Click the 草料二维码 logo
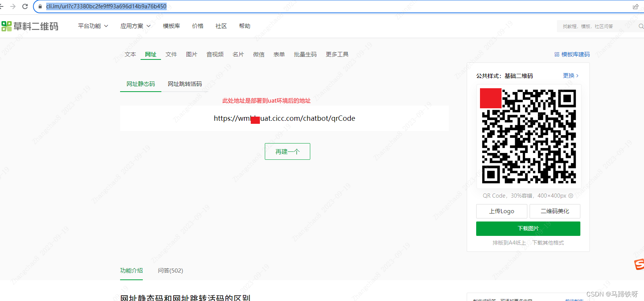The height and width of the screenshot is (301, 644). pos(30,26)
